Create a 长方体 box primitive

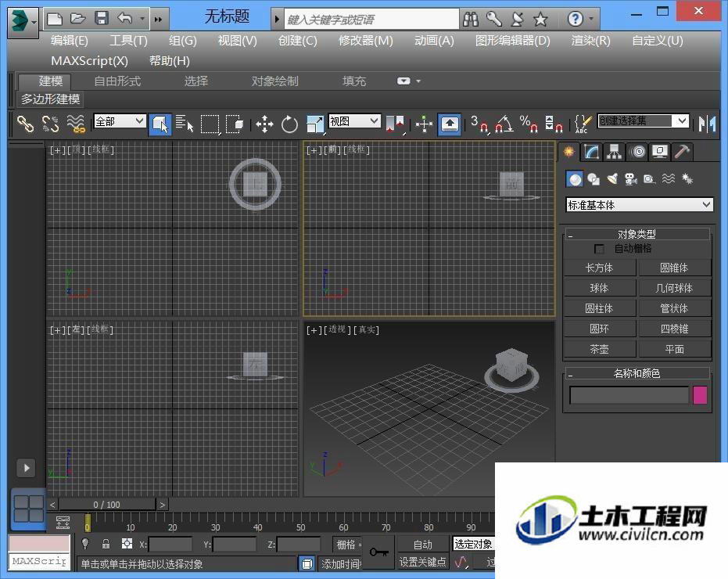click(x=600, y=268)
